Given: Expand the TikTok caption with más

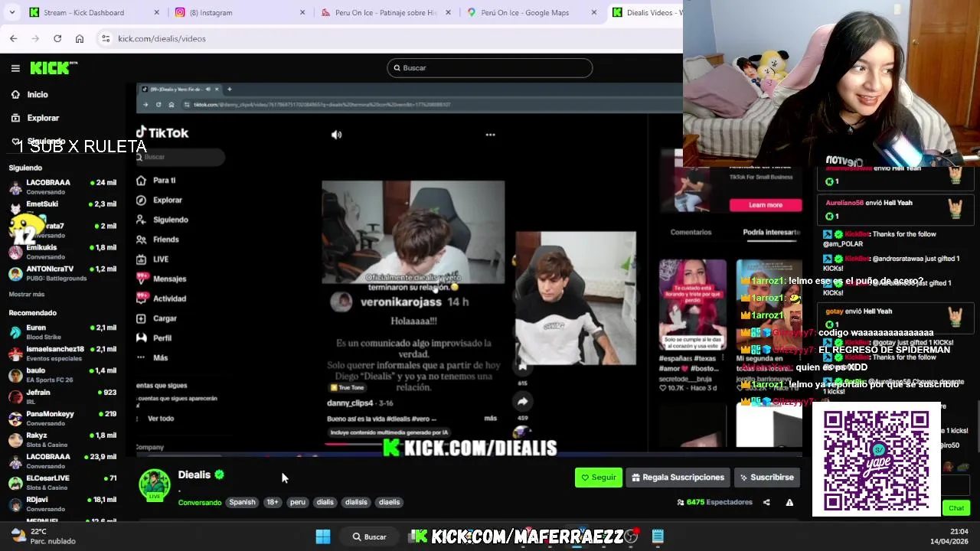Looking at the screenshot, I should [491, 419].
